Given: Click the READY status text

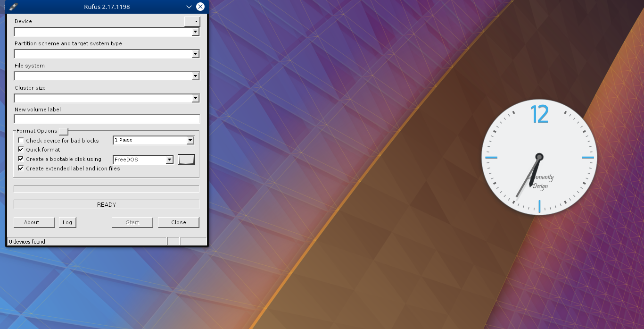Looking at the screenshot, I should point(107,205).
